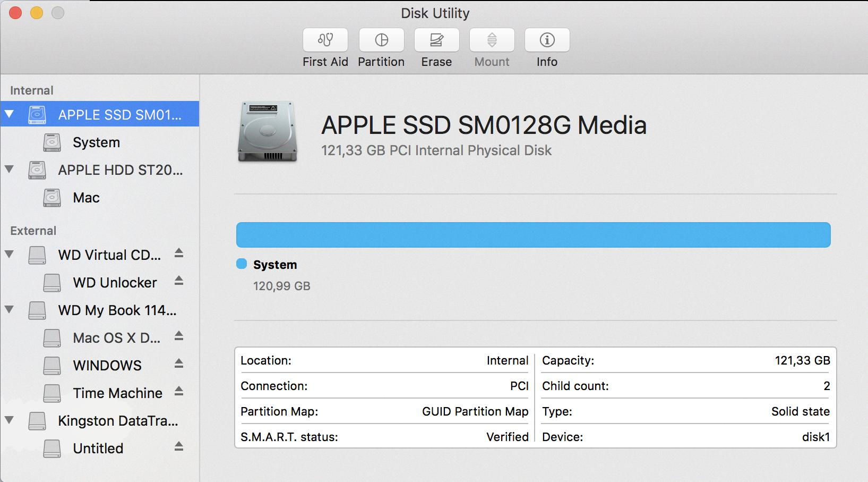Click the WD Unlocker volume icon

52,283
